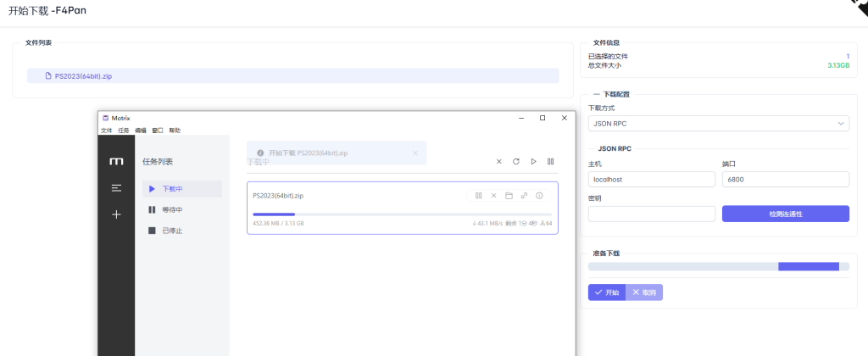
Task: Open the 任务 menu in Motrix
Action: 124,131
